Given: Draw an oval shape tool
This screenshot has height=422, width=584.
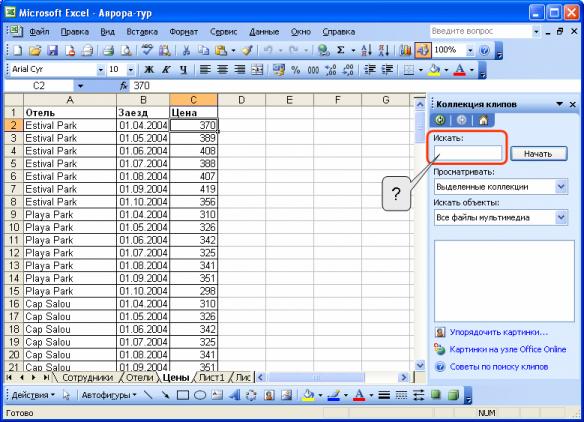Looking at the screenshot, I should click(x=200, y=395).
